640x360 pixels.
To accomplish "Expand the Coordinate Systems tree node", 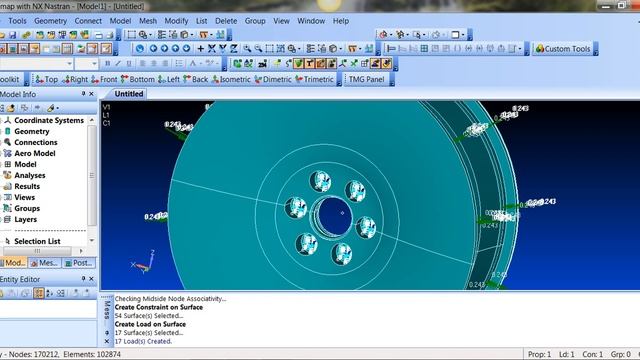I will pos(1,120).
